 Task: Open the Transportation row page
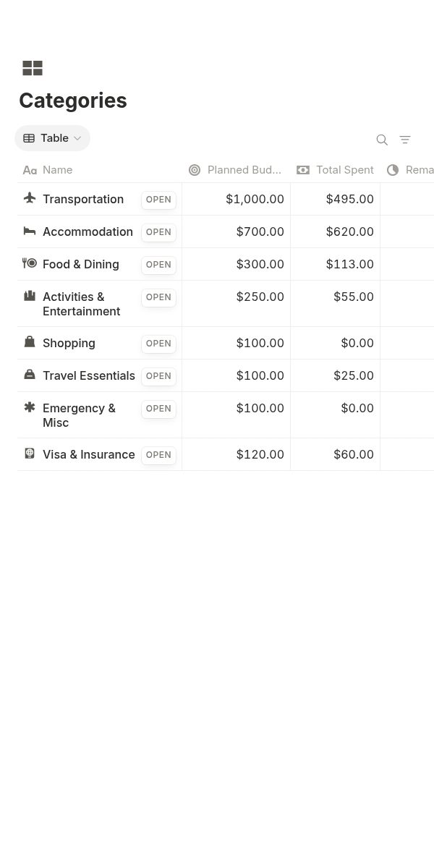click(158, 200)
